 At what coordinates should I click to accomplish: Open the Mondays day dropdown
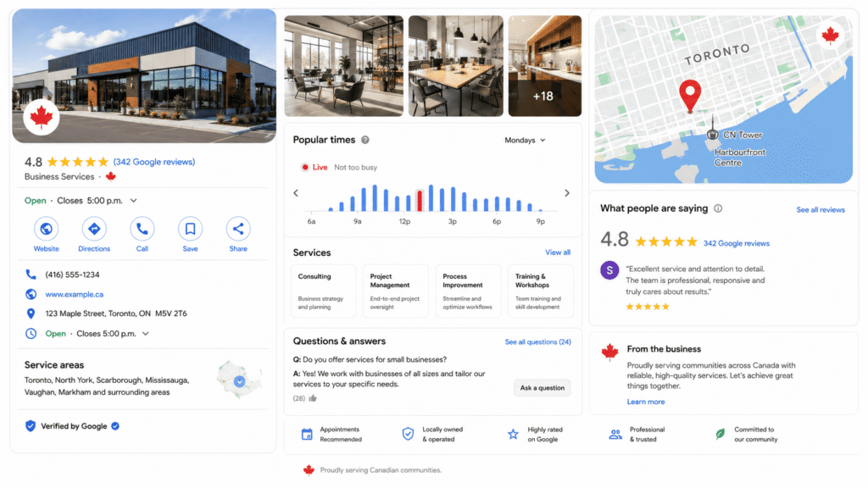pos(525,141)
